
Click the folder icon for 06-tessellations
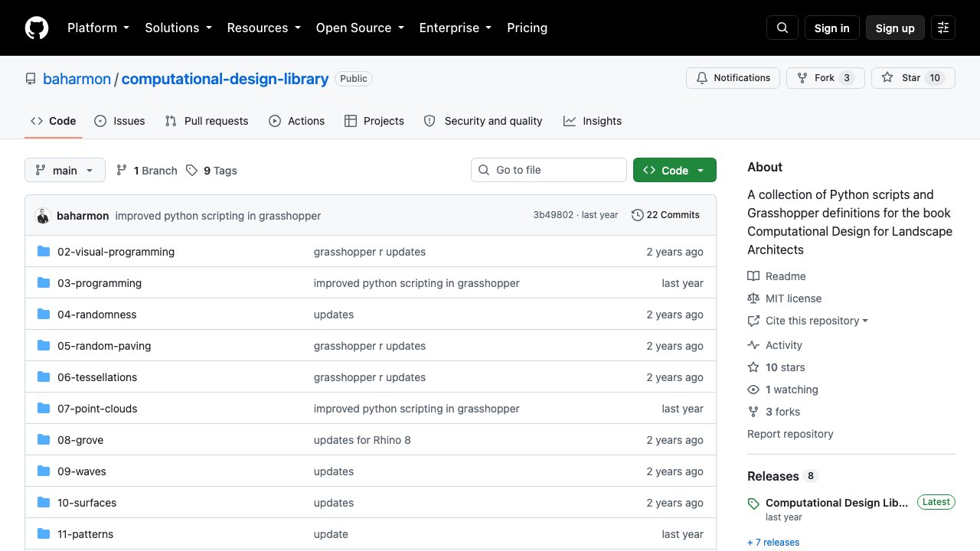(x=44, y=377)
